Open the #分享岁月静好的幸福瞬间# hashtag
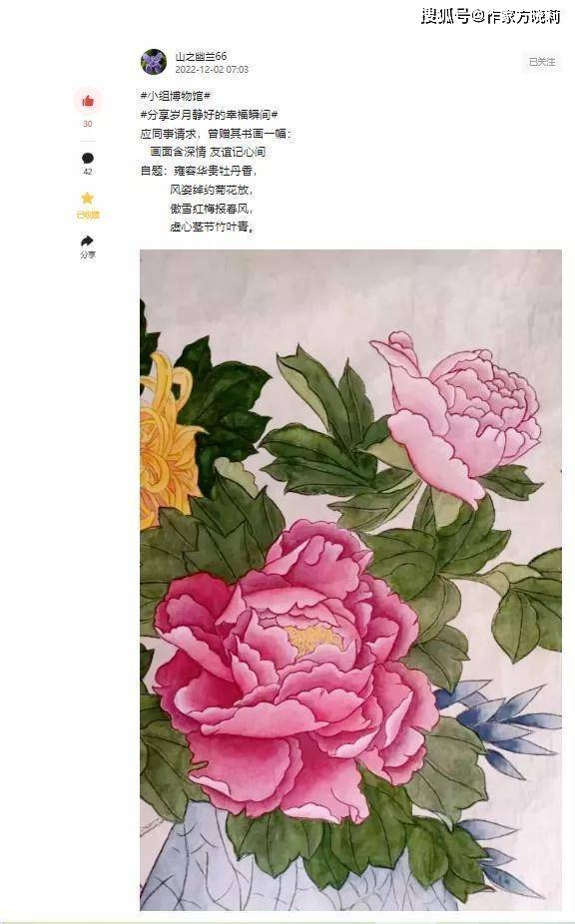Viewport: 575px width, 924px height. coord(210,115)
